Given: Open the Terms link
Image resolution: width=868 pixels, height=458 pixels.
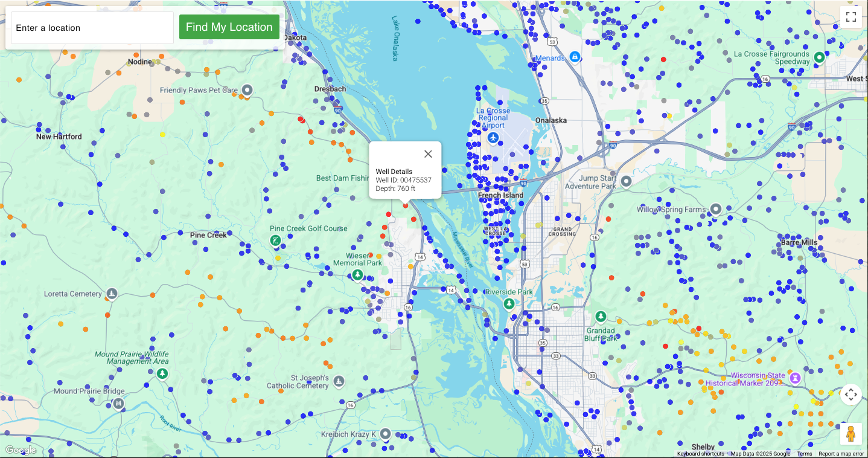Looking at the screenshot, I should (x=804, y=453).
